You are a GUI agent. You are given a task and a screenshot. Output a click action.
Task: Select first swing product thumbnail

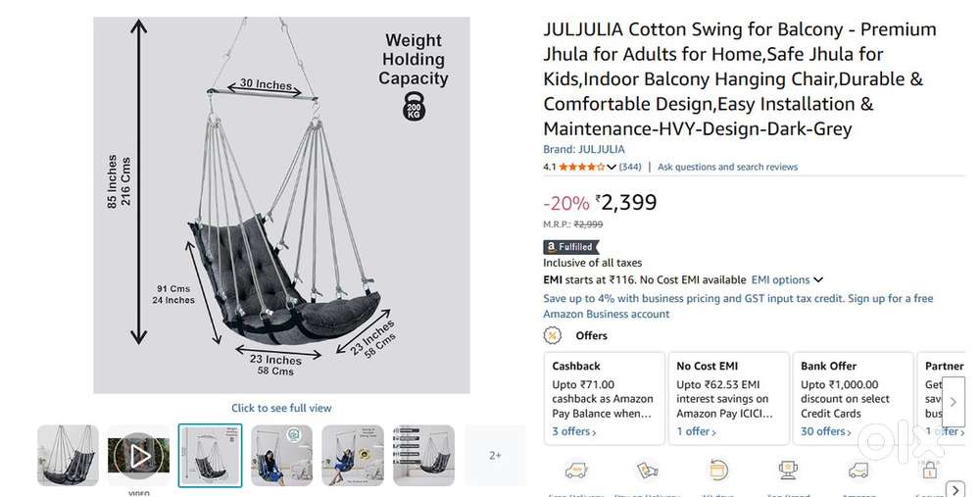[x=69, y=456]
